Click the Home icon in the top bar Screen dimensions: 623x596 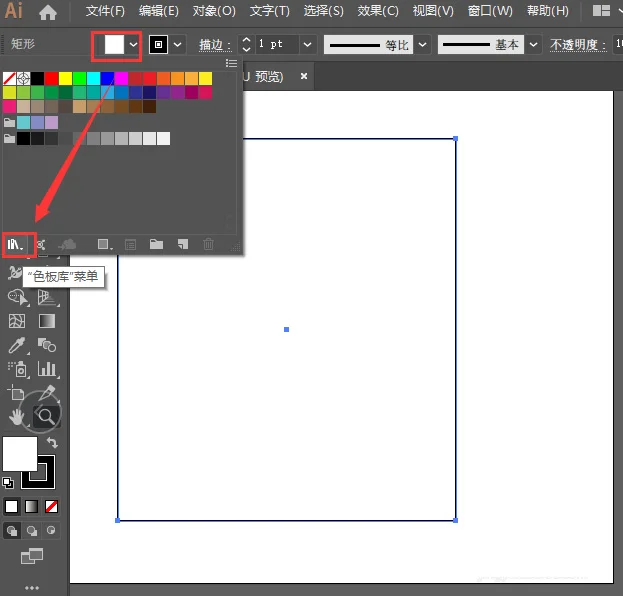48,13
